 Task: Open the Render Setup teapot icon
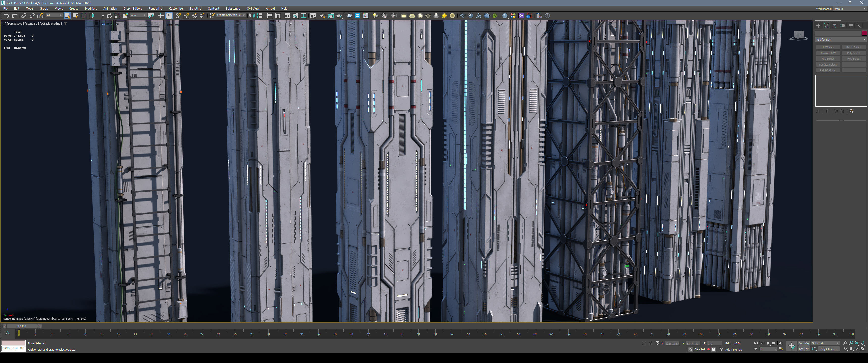322,15
